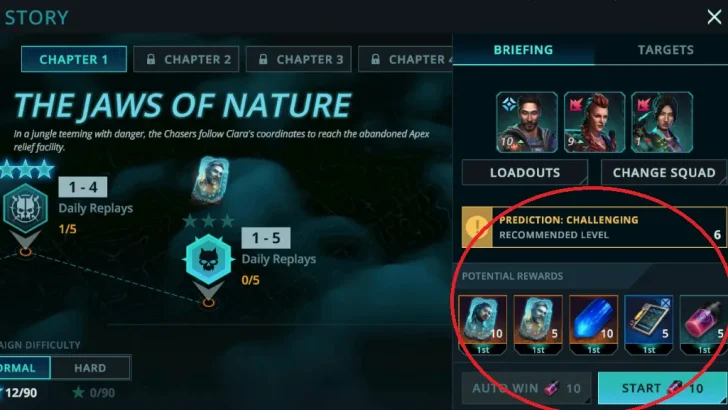Start the mission for 10 energy

[663, 388]
